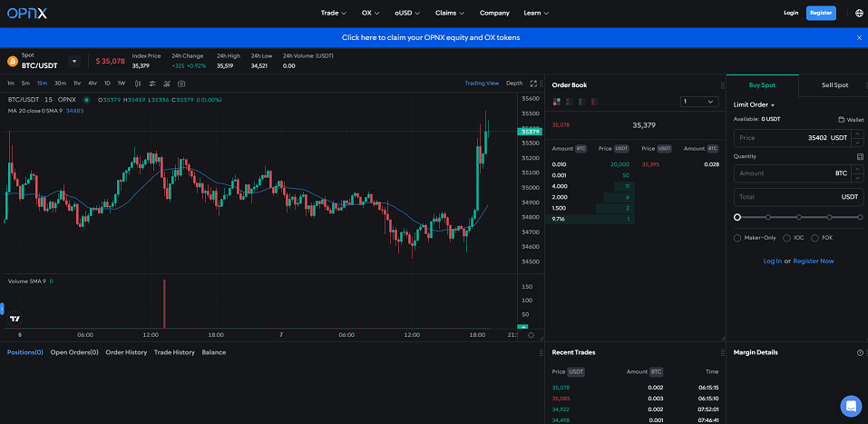
Task: Select the IOC order option
Action: (x=786, y=238)
